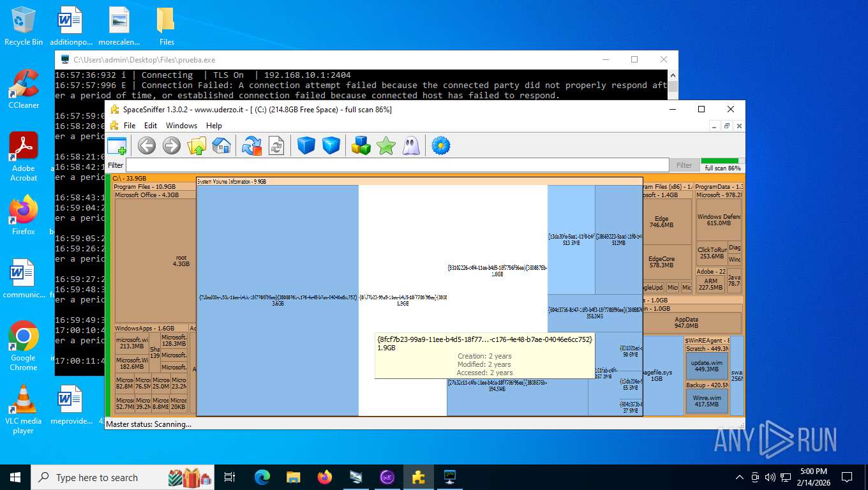The width and height of the screenshot is (868, 490).
Task: Open the Edit menu
Action: 151,126
